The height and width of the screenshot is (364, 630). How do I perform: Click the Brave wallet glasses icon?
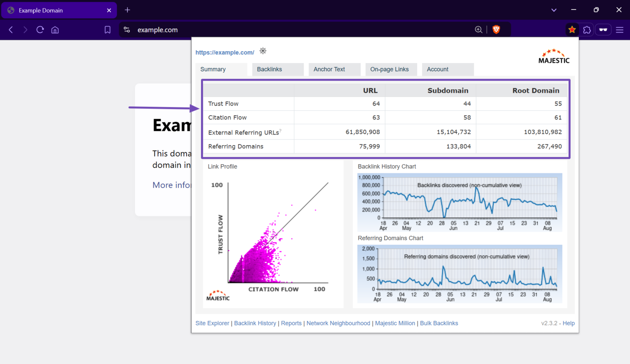tap(603, 30)
